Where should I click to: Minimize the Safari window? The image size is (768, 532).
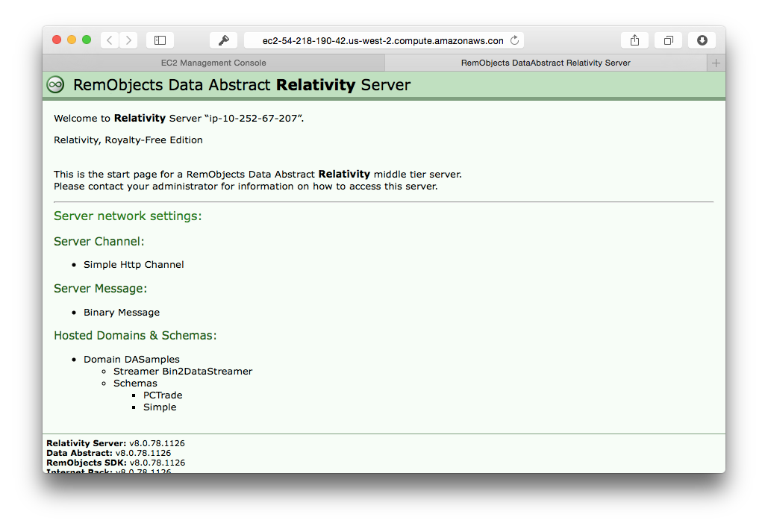[x=72, y=40]
